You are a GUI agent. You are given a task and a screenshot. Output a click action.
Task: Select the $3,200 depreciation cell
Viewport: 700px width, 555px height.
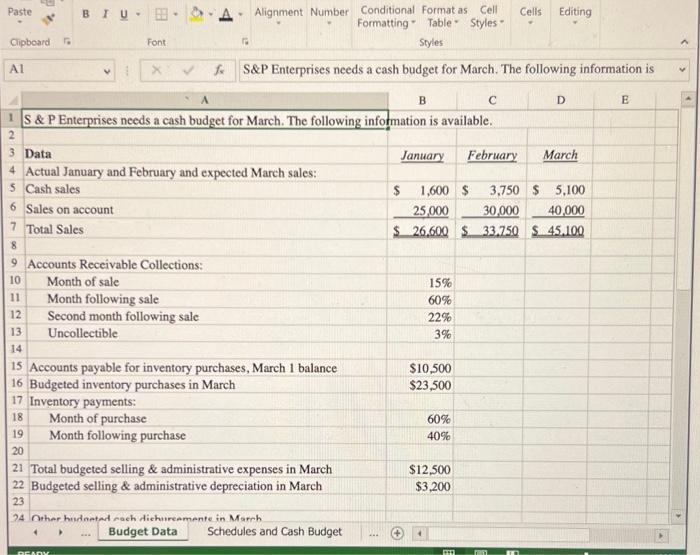[x=420, y=486]
